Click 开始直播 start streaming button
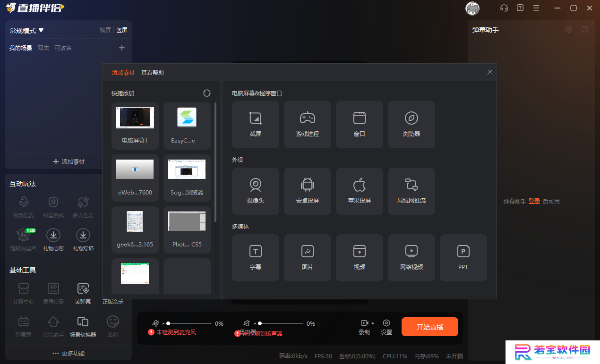The width and height of the screenshot is (600, 364). pos(430,327)
